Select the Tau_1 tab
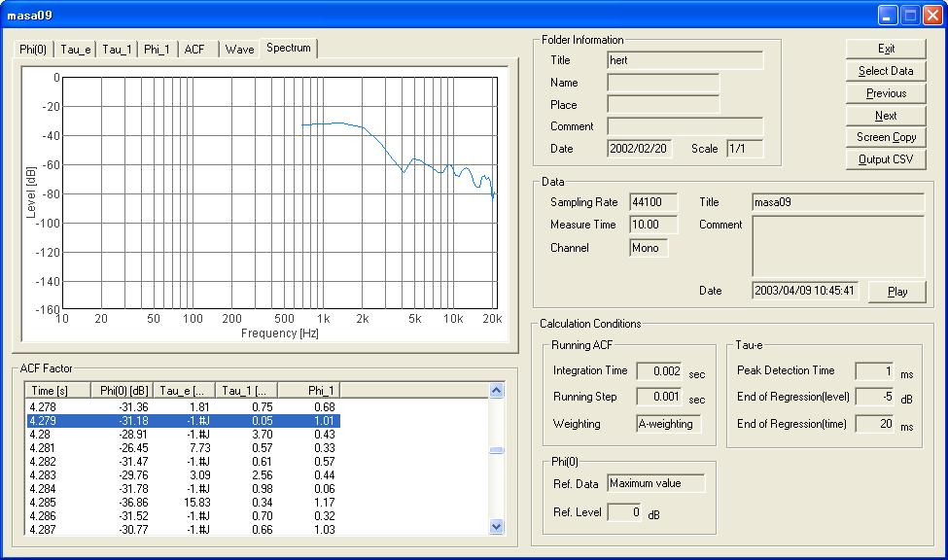The image size is (948, 560). 117,49
